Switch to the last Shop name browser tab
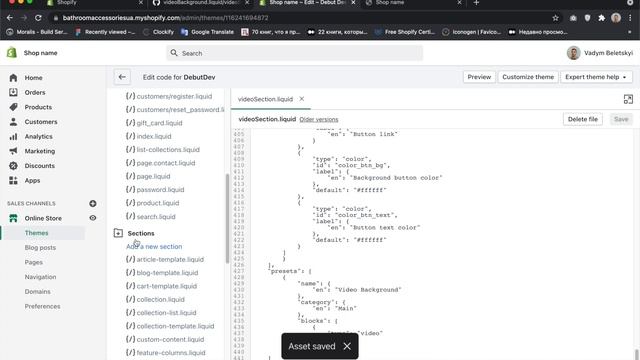 coord(413,3)
